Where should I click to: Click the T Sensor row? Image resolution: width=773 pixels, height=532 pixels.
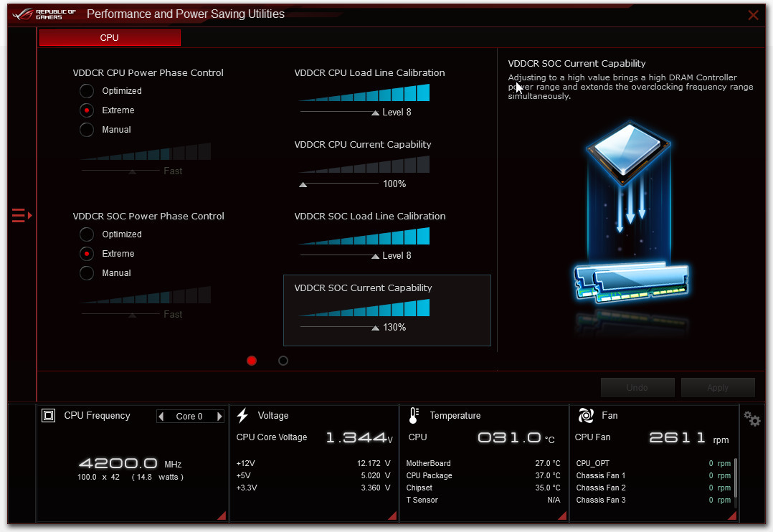[x=483, y=500]
